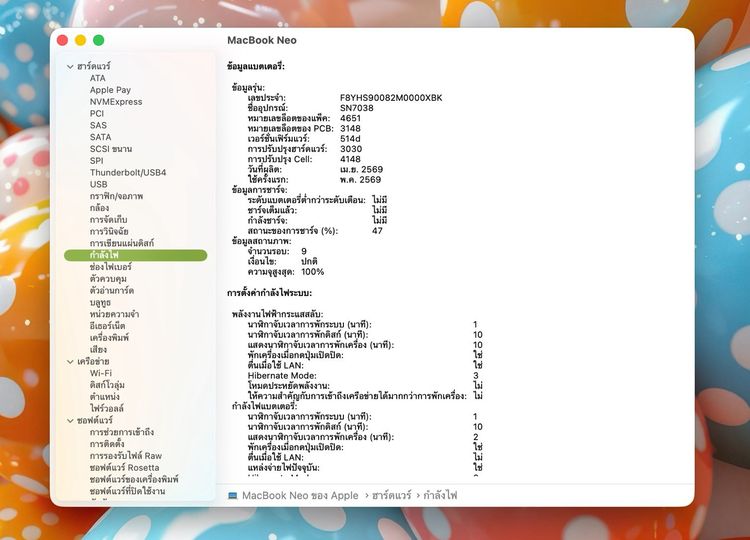750x540 pixels.
Task: Click green zoom window button
Action: pyautogui.click(x=99, y=40)
